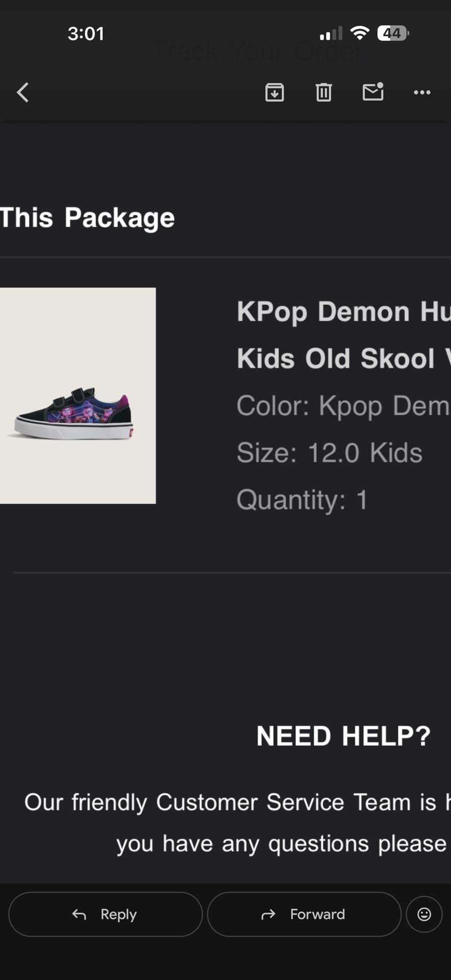Click the forward arrow icon
The height and width of the screenshot is (980, 451).
coord(268,914)
